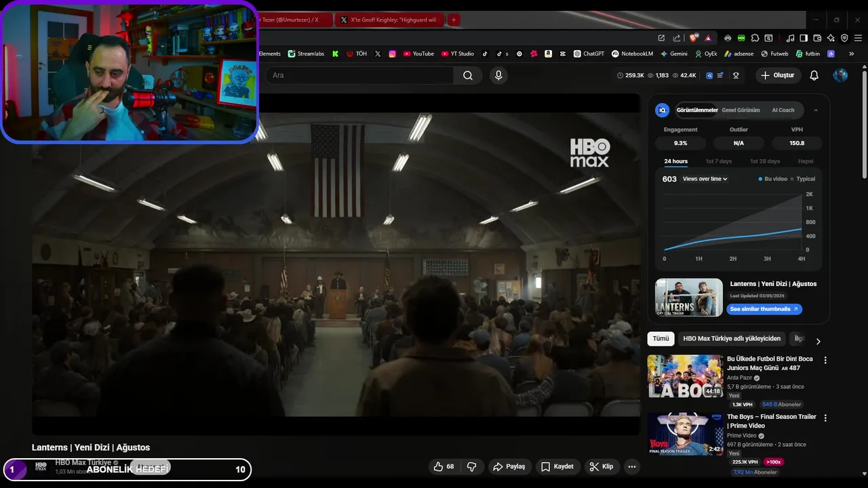Open the browser sidebar panel icon
The width and height of the screenshot is (868, 488).
click(804, 38)
